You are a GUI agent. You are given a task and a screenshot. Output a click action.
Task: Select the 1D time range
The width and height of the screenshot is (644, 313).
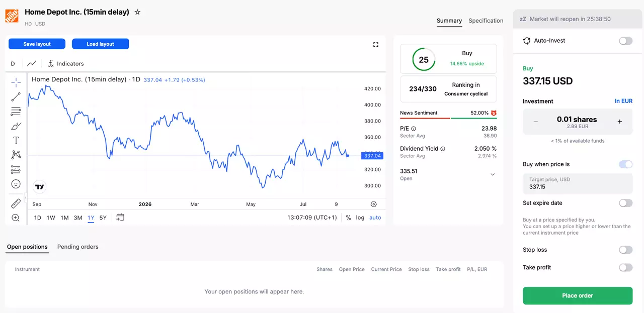click(x=38, y=218)
